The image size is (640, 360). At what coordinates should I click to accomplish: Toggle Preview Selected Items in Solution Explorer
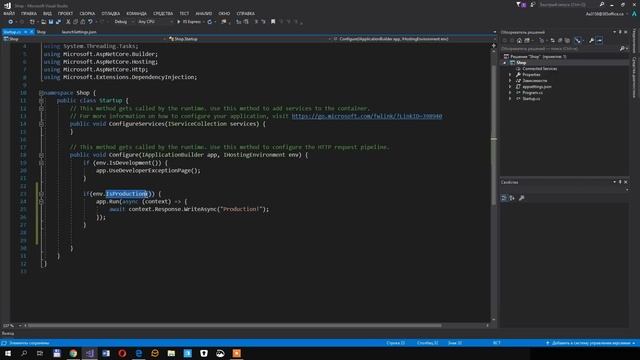(600, 40)
